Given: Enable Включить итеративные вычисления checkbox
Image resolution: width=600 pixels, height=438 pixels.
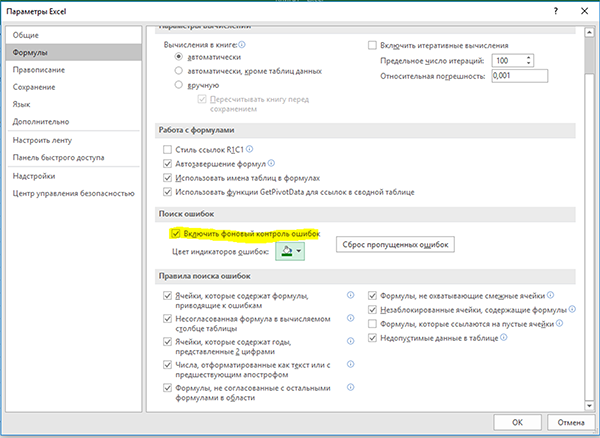Looking at the screenshot, I should tap(372, 45).
